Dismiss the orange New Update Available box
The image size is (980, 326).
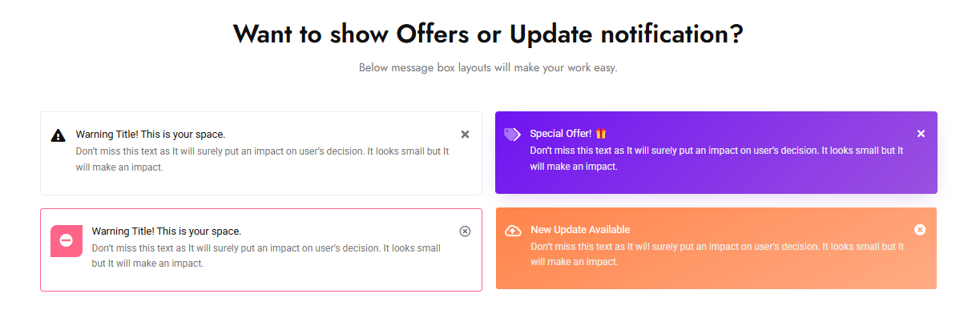[920, 230]
